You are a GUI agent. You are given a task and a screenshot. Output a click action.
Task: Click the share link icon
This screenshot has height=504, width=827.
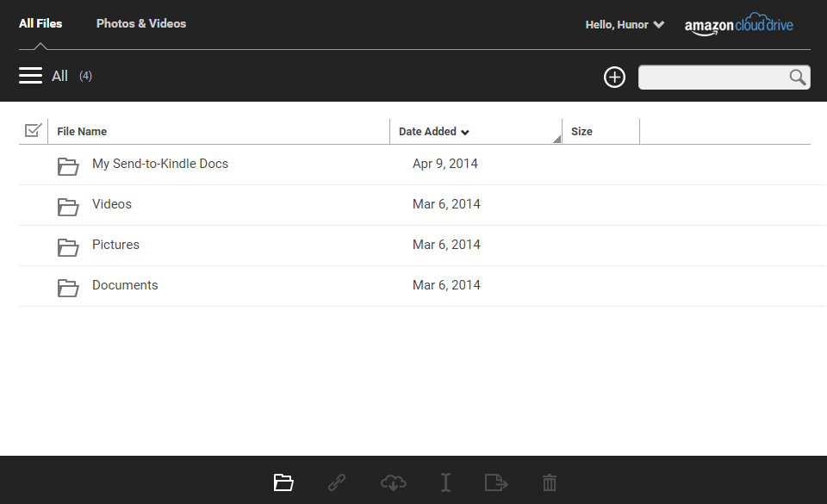(337, 482)
